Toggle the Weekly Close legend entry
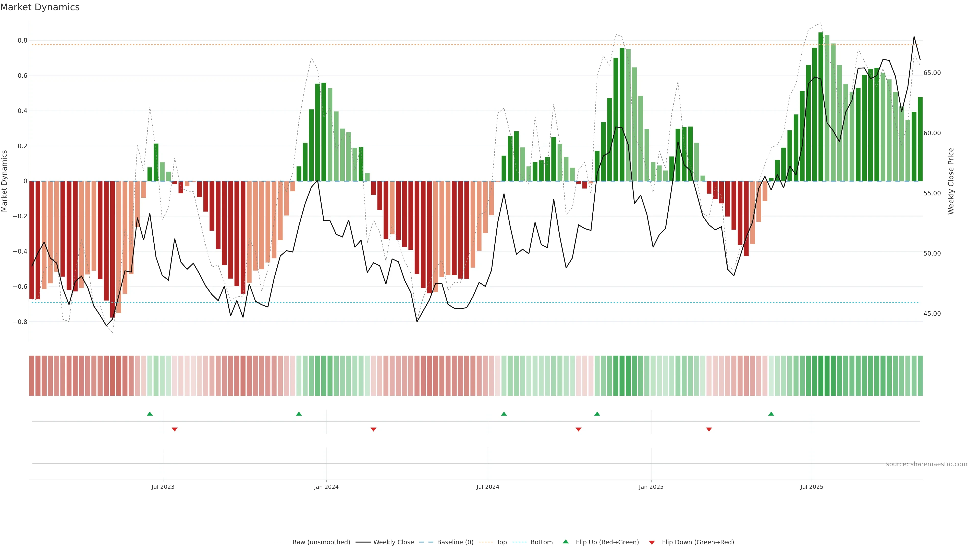The height and width of the screenshot is (551, 980). pyautogui.click(x=393, y=542)
